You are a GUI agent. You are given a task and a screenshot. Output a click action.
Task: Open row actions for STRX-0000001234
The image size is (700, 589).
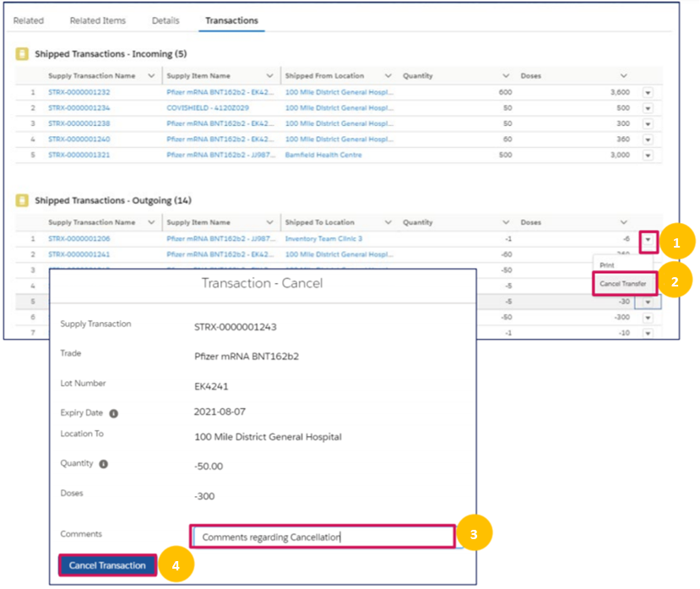(x=648, y=108)
